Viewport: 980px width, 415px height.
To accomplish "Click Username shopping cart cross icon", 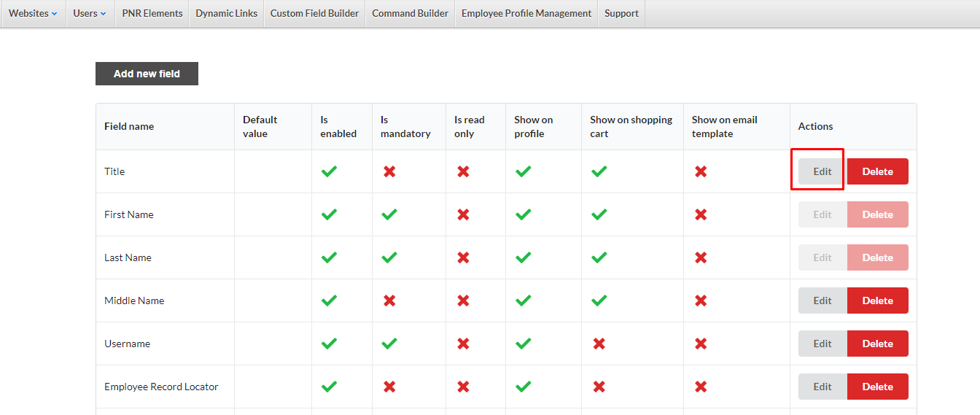I will coord(599,344).
